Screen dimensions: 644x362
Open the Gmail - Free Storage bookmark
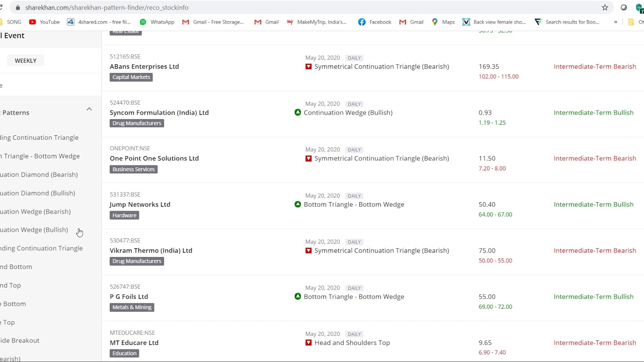213,22
